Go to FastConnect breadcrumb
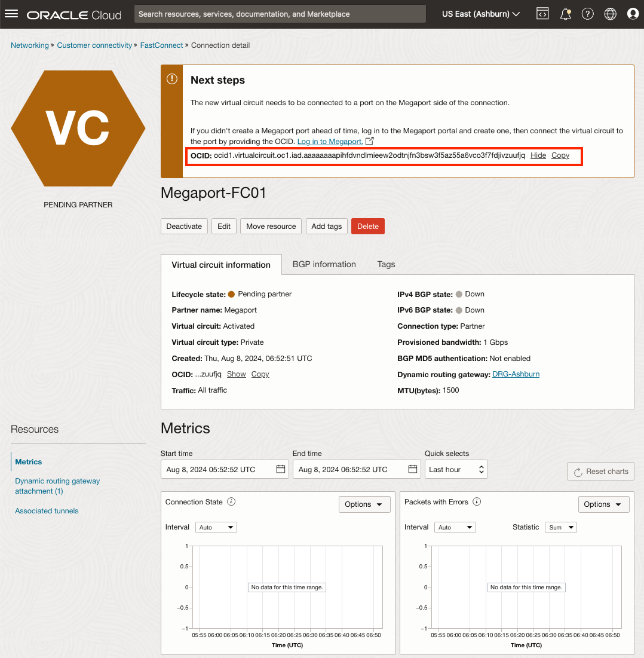Image resolution: width=644 pixels, height=658 pixels. (161, 45)
